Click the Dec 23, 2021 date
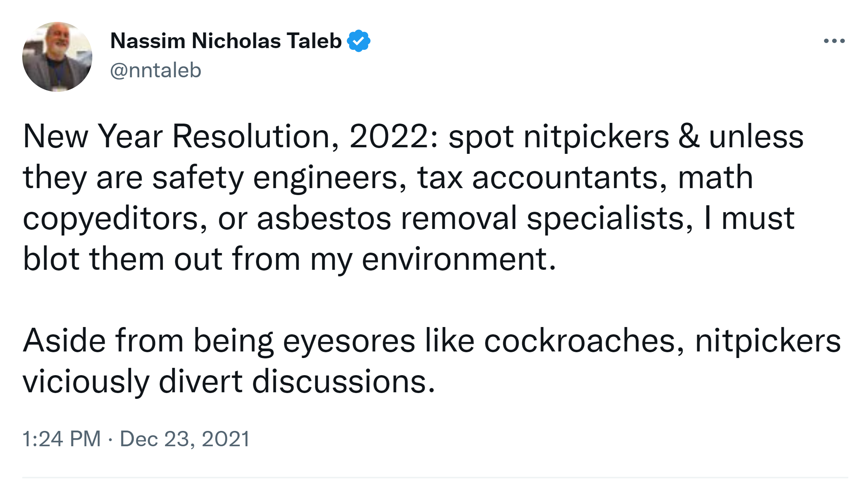The width and height of the screenshot is (868, 494). (x=185, y=438)
